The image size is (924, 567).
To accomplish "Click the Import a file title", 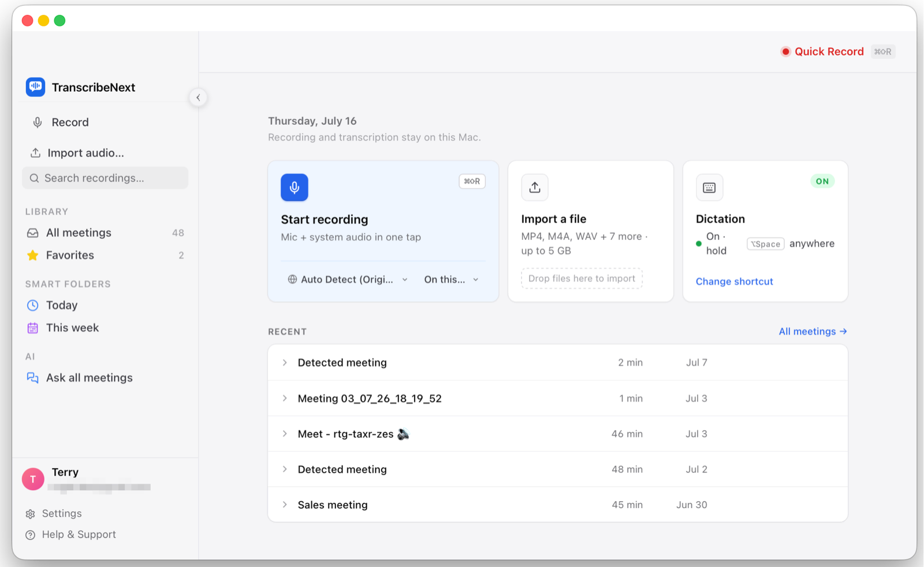I will click(x=553, y=219).
